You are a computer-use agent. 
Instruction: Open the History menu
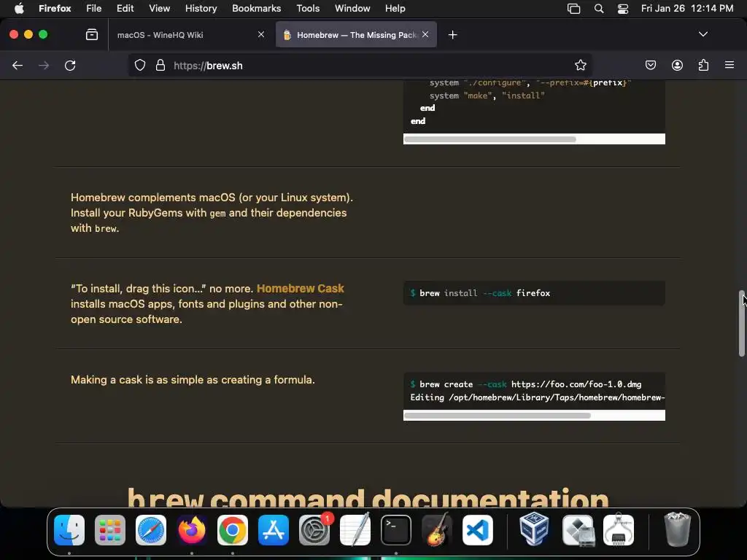(201, 9)
